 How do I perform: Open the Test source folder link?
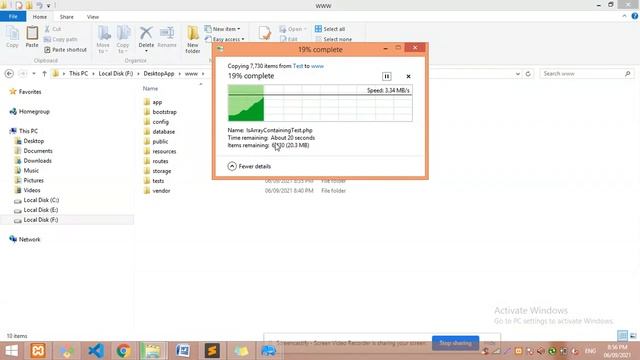click(298, 66)
